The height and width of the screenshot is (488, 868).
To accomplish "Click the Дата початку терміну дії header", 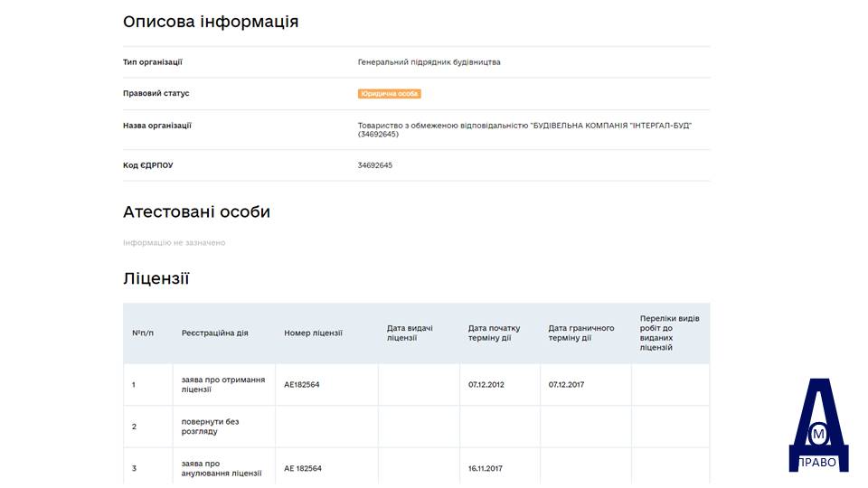I will [x=494, y=333].
